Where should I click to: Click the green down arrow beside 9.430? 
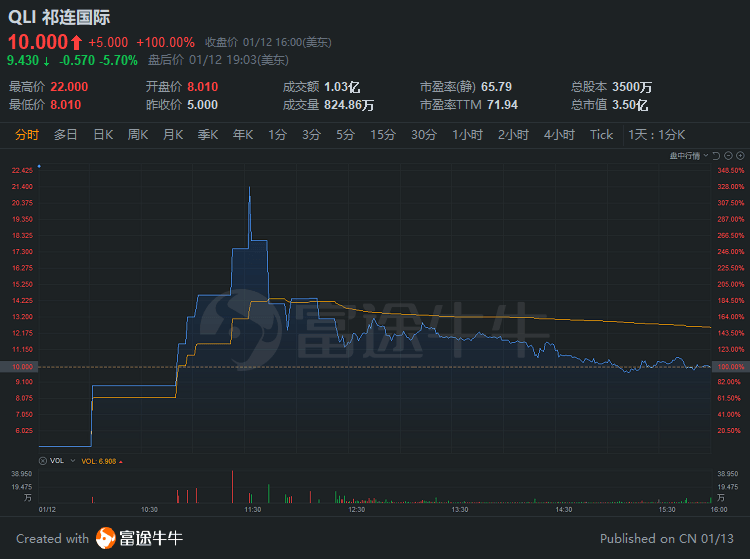(x=46, y=61)
